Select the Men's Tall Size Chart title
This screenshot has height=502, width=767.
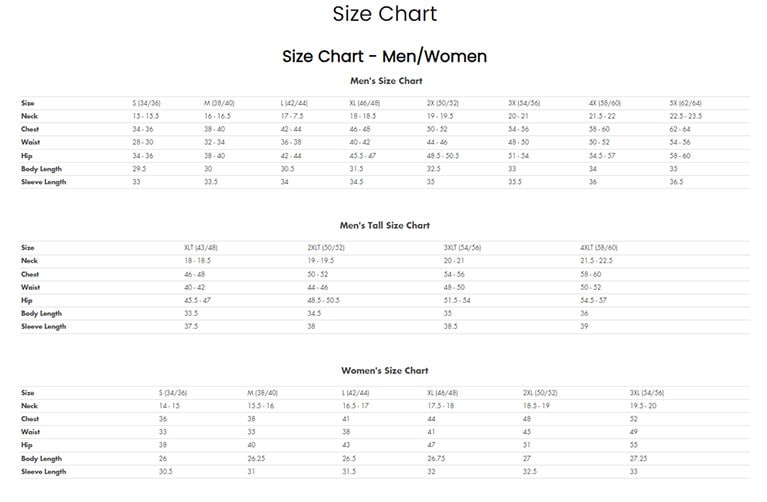point(385,226)
